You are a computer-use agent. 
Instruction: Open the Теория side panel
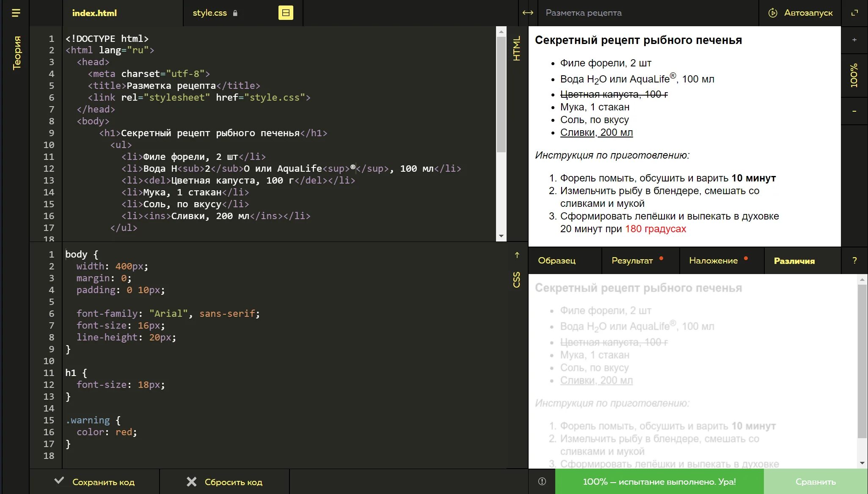pyautogui.click(x=17, y=53)
